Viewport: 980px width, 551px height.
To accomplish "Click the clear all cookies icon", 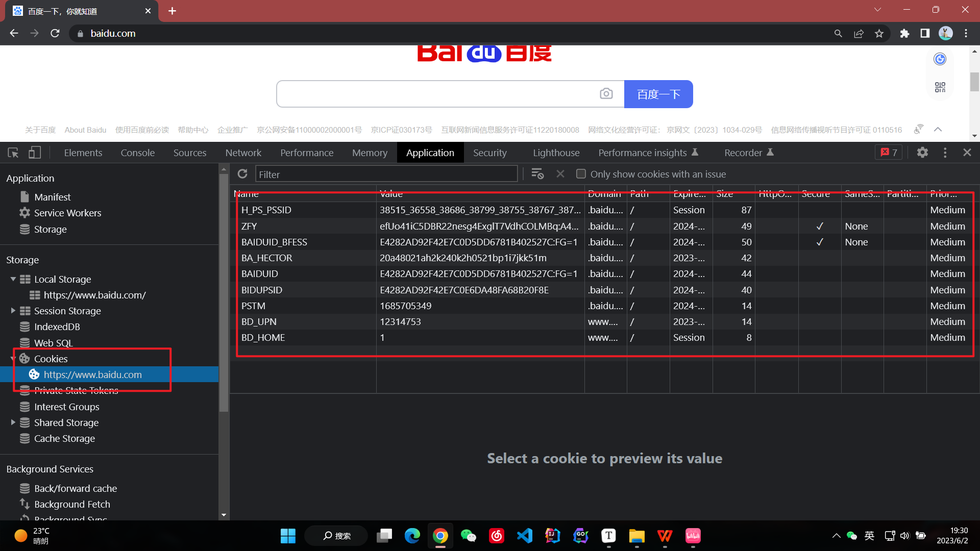I will 537,174.
